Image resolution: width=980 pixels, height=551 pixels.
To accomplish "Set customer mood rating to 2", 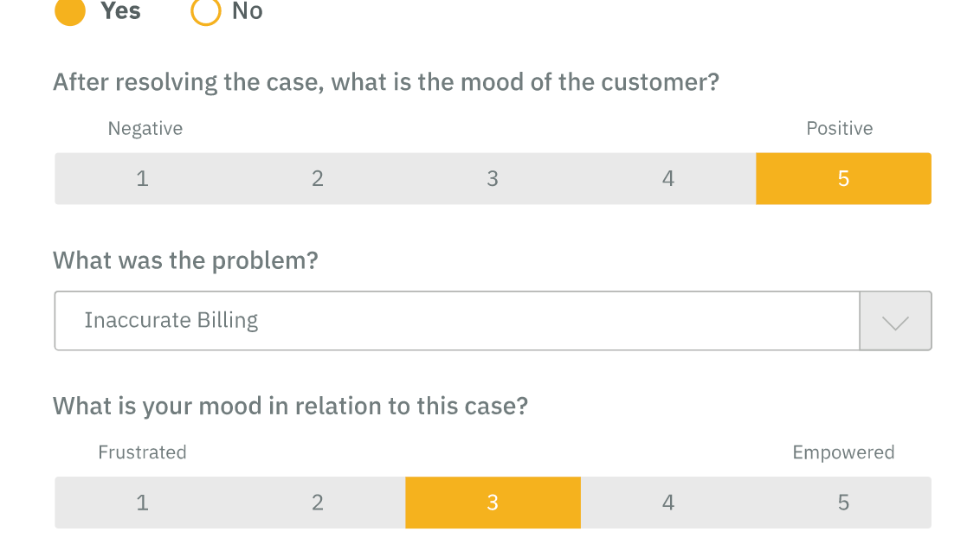I will tap(318, 179).
